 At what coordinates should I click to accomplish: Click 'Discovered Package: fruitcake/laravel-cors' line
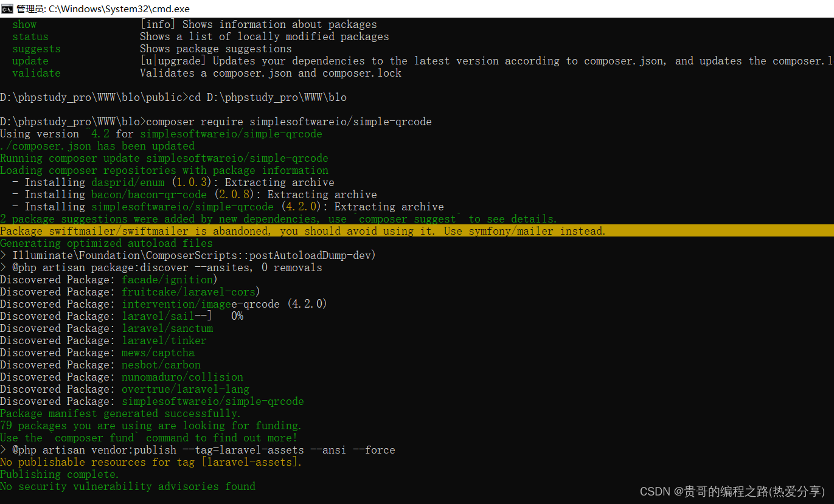[130, 292]
